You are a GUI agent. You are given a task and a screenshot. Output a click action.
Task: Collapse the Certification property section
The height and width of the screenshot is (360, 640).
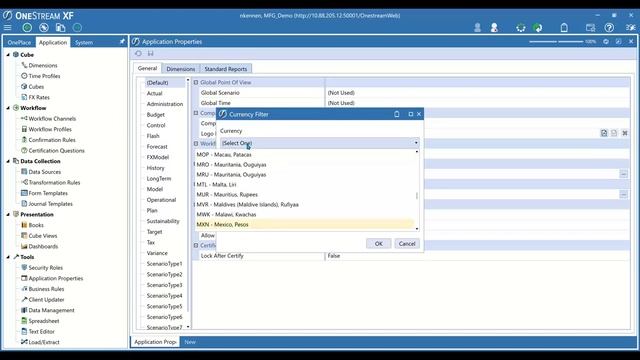click(x=196, y=245)
